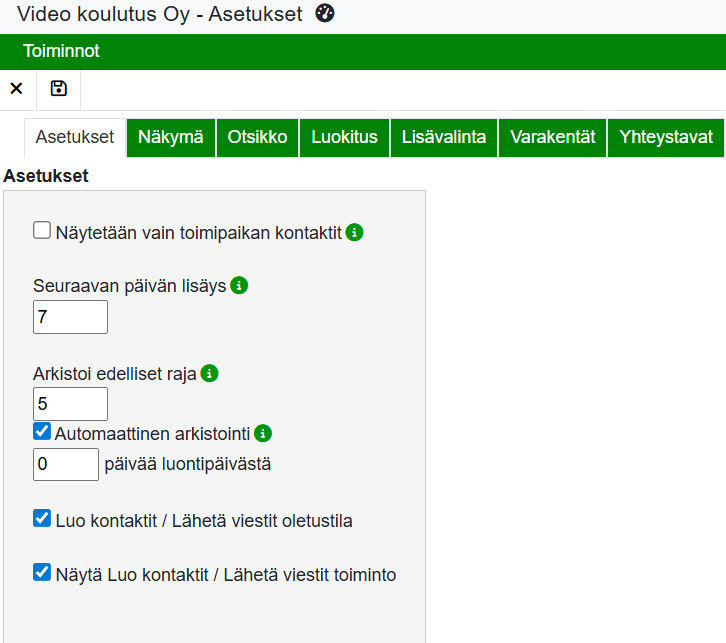
Task: Click the palette icon beside the page title
Action: [325, 14]
